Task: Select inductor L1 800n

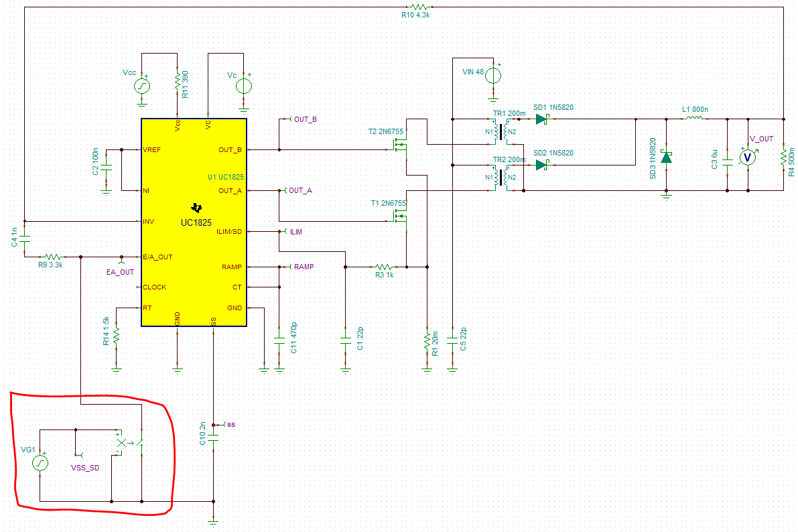Action: (x=694, y=118)
